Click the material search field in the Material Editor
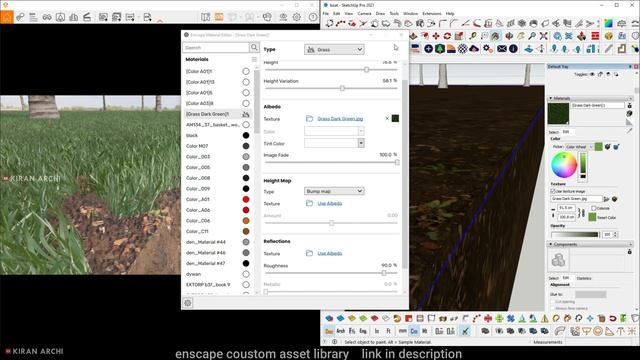 (x=216, y=47)
